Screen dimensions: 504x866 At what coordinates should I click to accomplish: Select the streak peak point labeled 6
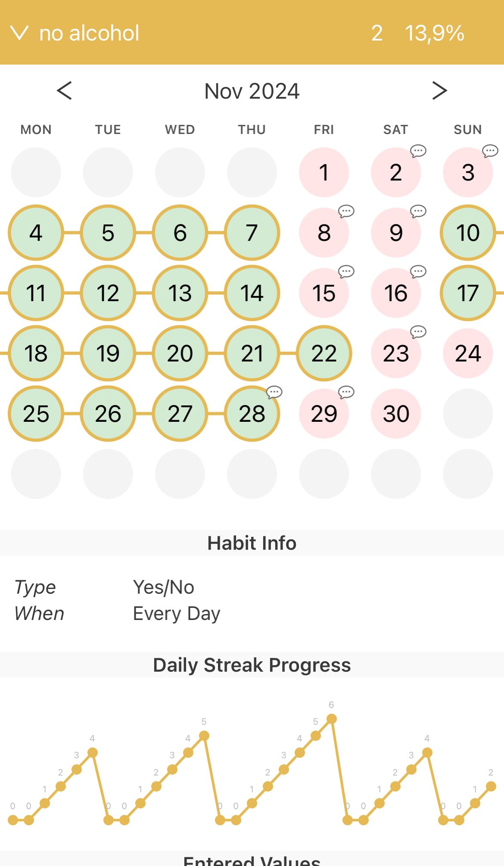pos(331,719)
